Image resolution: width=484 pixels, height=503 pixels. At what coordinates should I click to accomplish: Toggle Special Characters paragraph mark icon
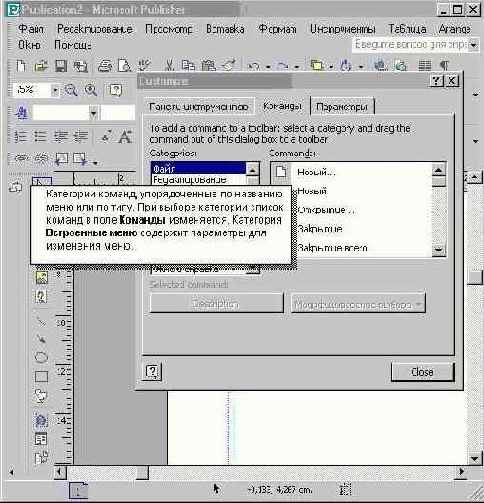[x=445, y=65]
